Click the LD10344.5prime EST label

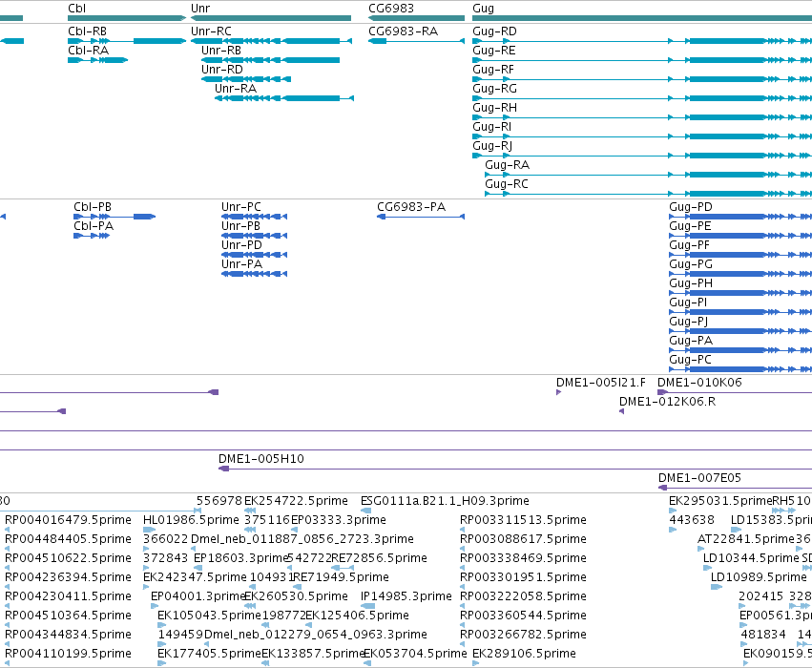coord(751,559)
